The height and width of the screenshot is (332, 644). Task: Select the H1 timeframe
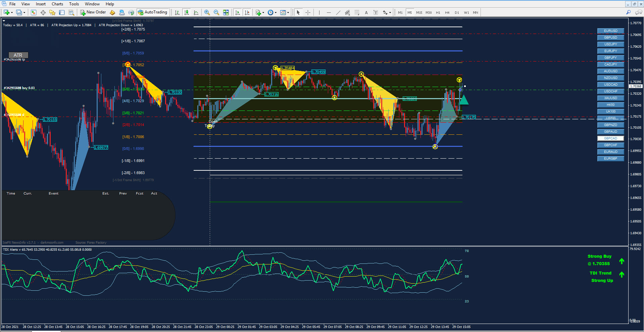click(438, 12)
